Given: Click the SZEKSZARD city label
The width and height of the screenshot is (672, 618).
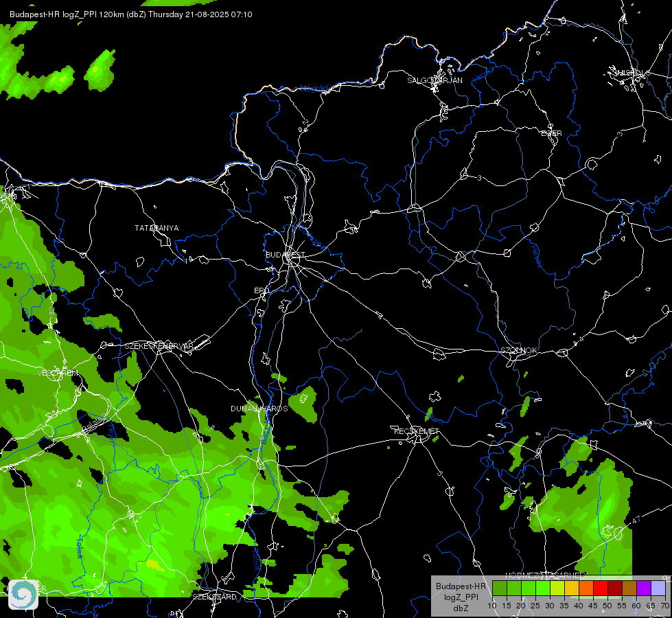Looking at the screenshot, I should coord(214,597).
